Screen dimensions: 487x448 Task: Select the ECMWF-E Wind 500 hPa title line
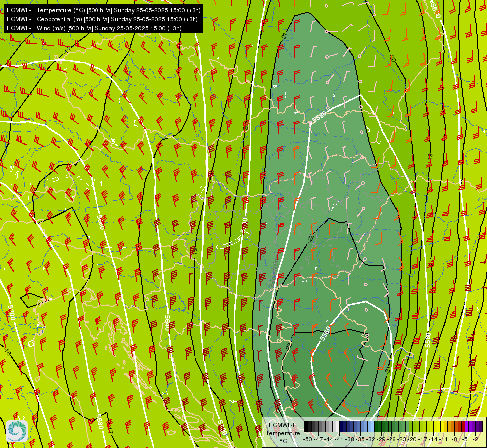point(94,28)
